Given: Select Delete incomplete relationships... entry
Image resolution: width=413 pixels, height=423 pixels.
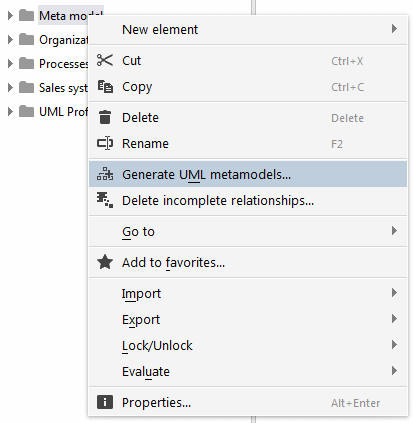Looking at the screenshot, I should click(x=248, y=200).
